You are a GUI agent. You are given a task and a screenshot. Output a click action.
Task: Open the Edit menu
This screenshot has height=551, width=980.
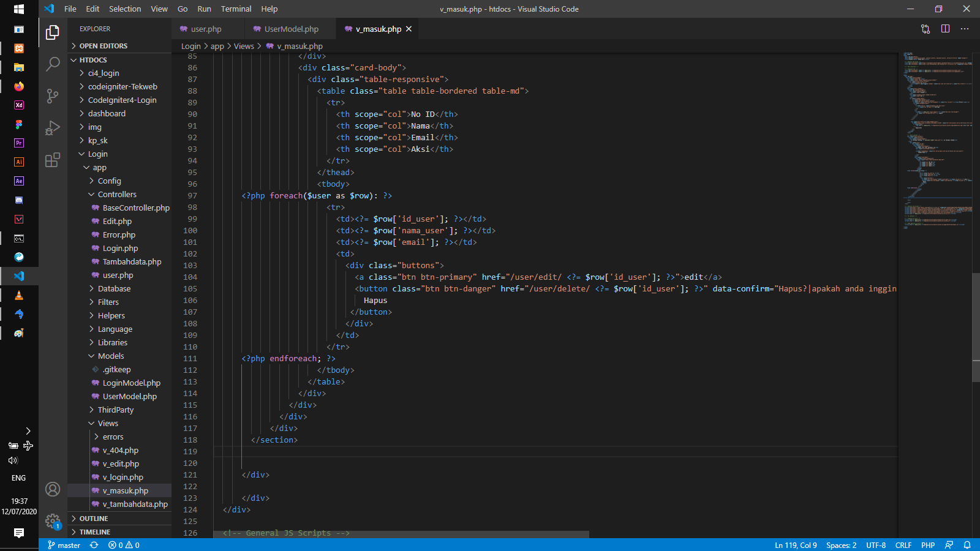click(92, 9)
